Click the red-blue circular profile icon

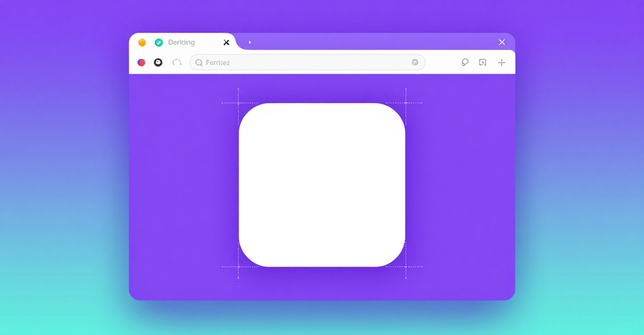(141, 62)
